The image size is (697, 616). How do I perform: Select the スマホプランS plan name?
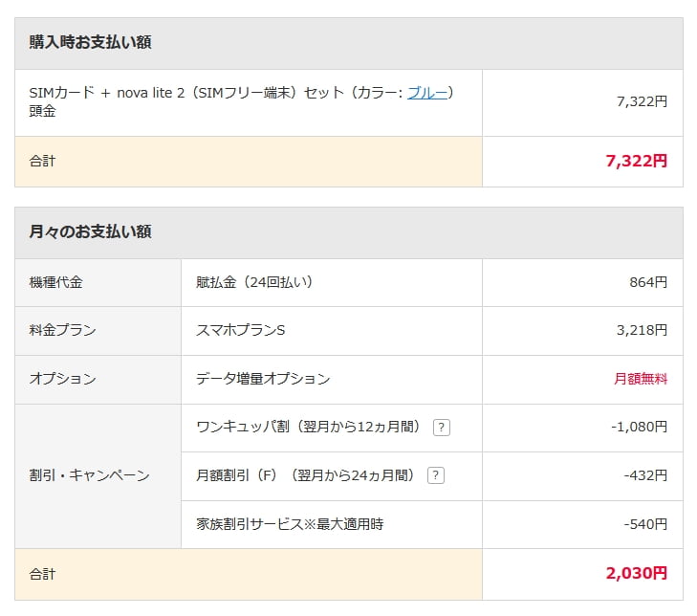[241, 330]
